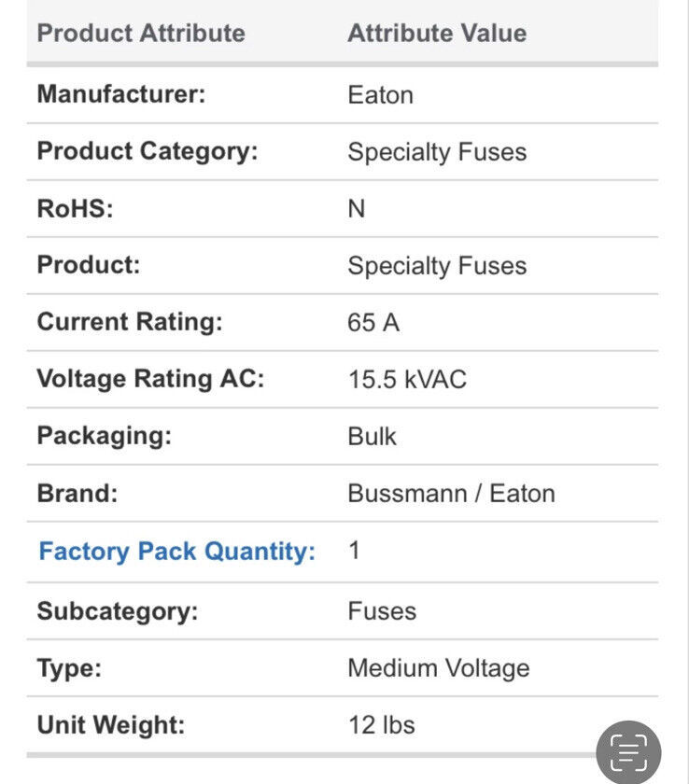Click the factory pack quantity value 1
The height and width of the screenshot is (784, 689).
tap(354, 551)
